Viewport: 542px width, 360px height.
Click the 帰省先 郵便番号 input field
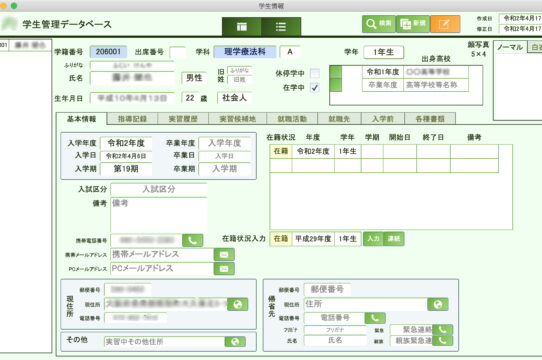(327, 289)
